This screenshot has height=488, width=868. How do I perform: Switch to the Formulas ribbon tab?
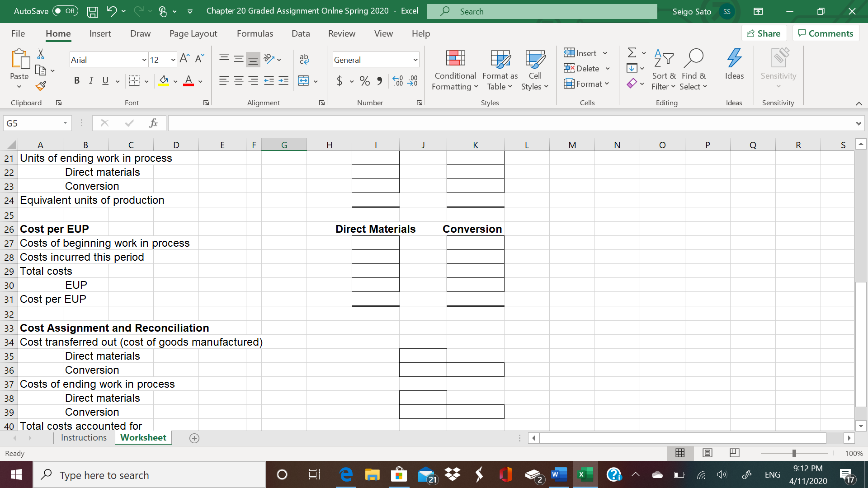tap(255, 33)
